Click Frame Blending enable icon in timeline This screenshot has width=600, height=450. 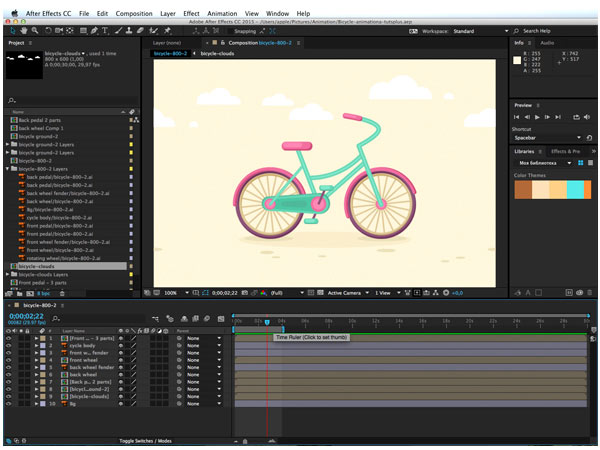coord(195,318)
